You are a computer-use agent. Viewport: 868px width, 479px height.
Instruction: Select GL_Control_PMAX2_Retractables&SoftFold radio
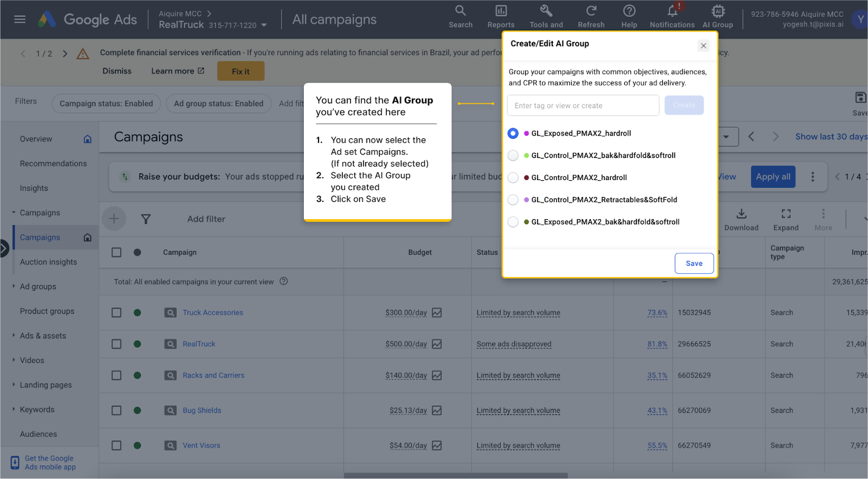513,200
